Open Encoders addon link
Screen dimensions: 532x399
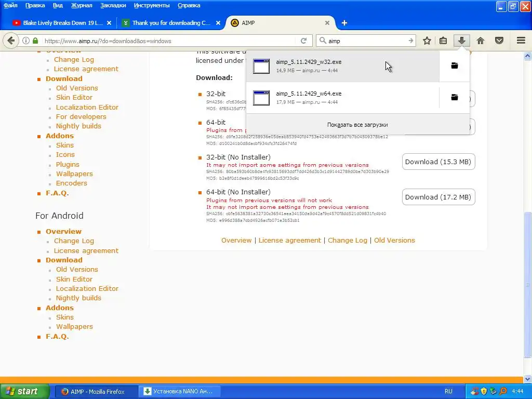click(71, 183)
